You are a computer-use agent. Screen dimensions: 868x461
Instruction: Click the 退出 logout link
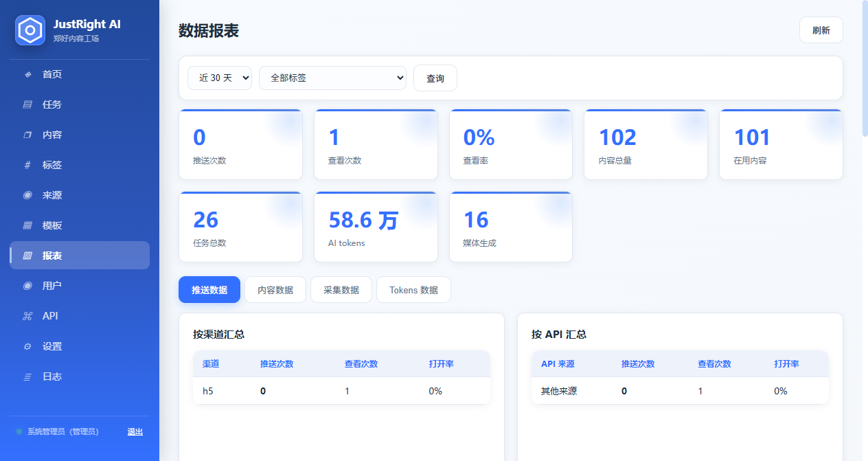pyautogui.click(x=135, y=431)
